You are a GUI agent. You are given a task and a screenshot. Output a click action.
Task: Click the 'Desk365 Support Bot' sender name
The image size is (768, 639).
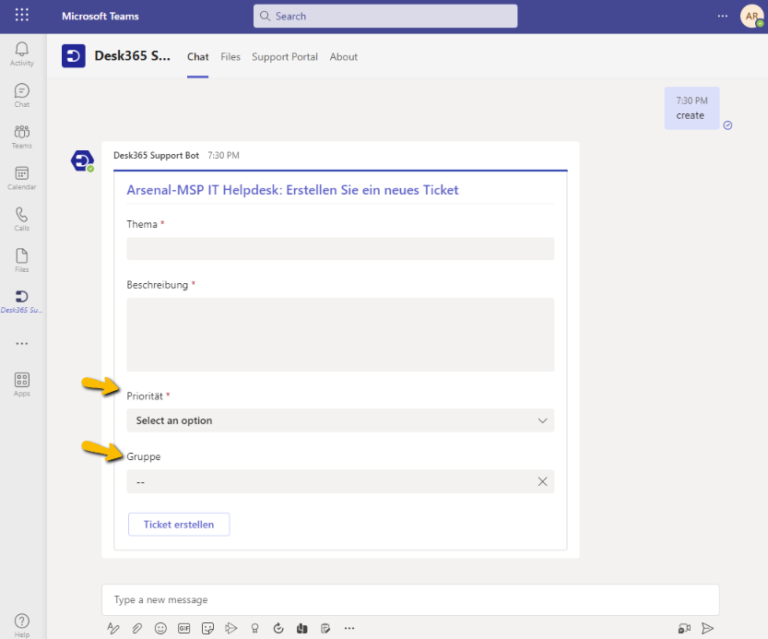pyautogui.click(x=156, y=155)
